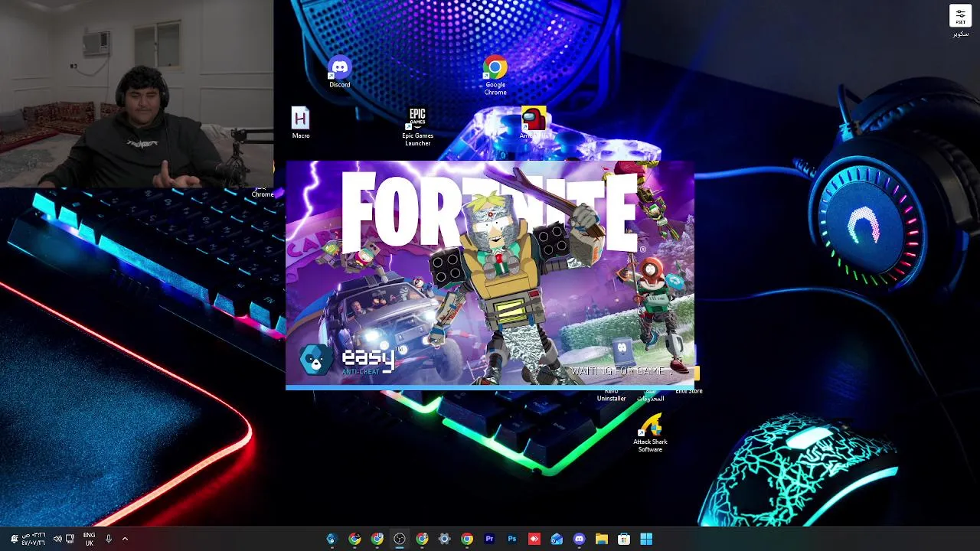Select the partially hidden Chrome desktop shortcut
980x551 pixels.
coord(262,193)
